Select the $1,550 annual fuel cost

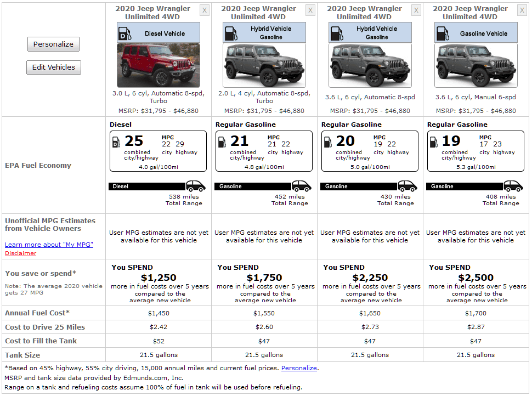tap(264, 313)
